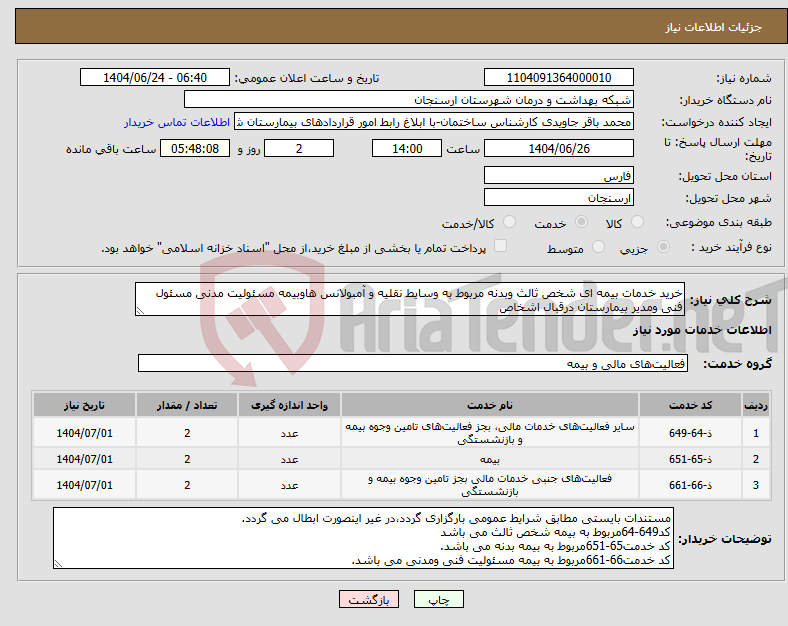Screen dimensions: 788x626
Task: Click service group field فعالیت‌های مالی و بیمه
Action: 413,363
